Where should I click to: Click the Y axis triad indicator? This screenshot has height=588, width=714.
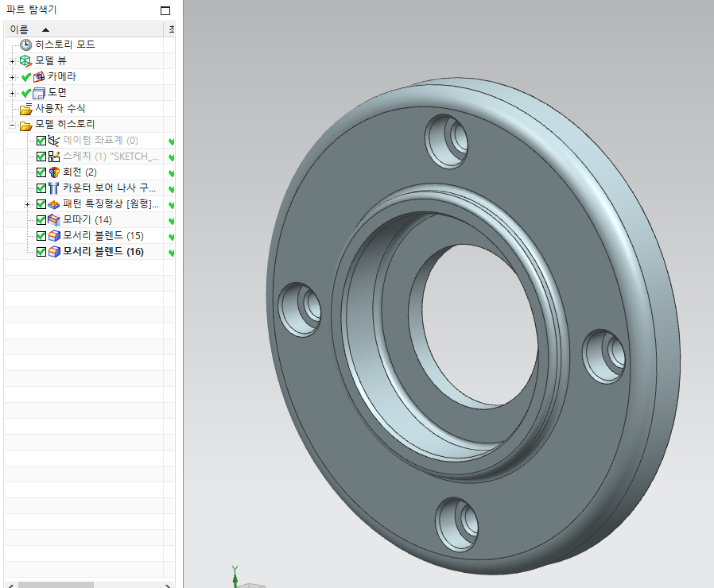coord(235,576)
